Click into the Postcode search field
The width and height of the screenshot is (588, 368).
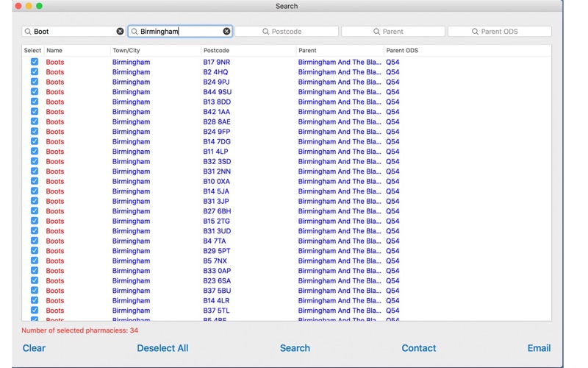[x=287, y=32]
